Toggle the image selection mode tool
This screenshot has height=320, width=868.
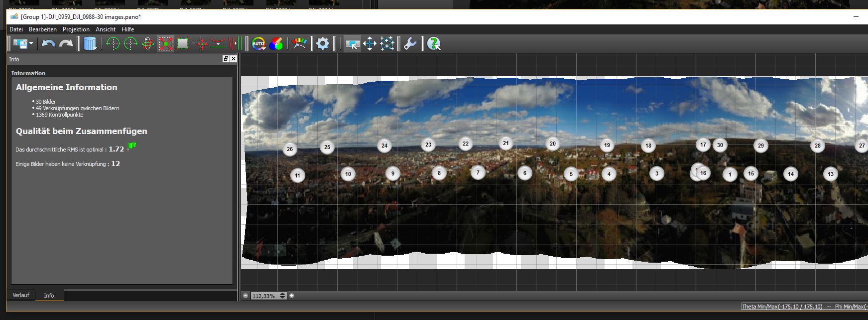(352, 44)
